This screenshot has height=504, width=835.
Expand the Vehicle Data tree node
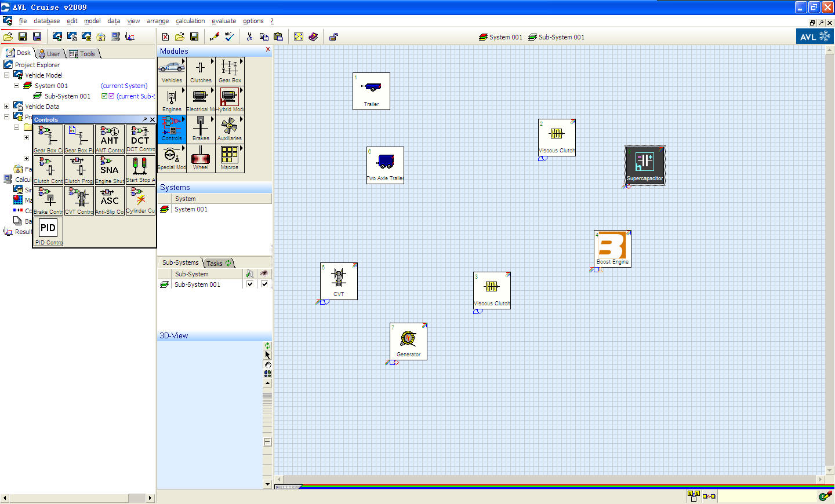click(6, 106)
